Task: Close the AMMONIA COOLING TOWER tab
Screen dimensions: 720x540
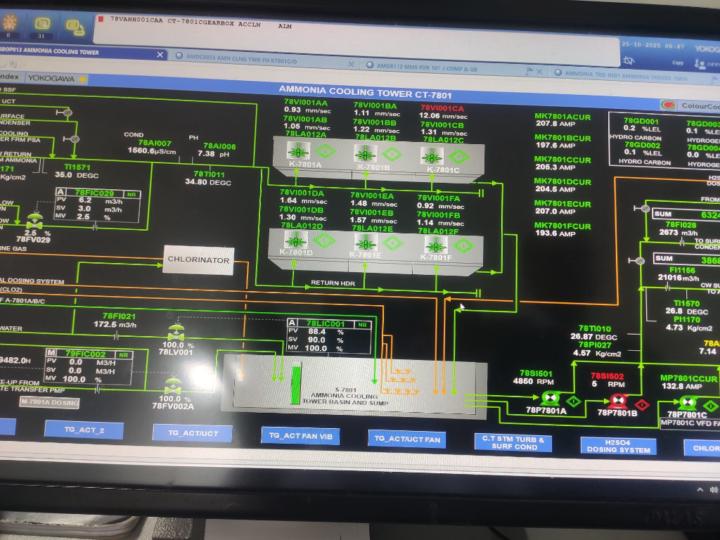Action: [160, 55]
